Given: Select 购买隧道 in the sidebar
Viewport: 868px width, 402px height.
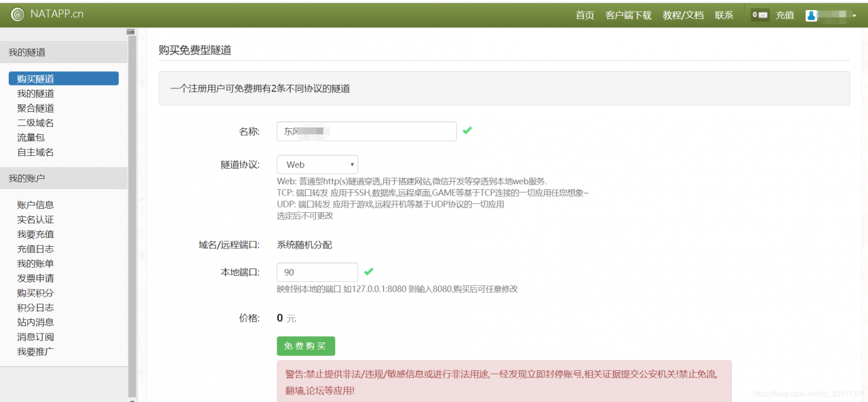Looking at the screenshot, I should pyautogui.click(x=64, y=79).
